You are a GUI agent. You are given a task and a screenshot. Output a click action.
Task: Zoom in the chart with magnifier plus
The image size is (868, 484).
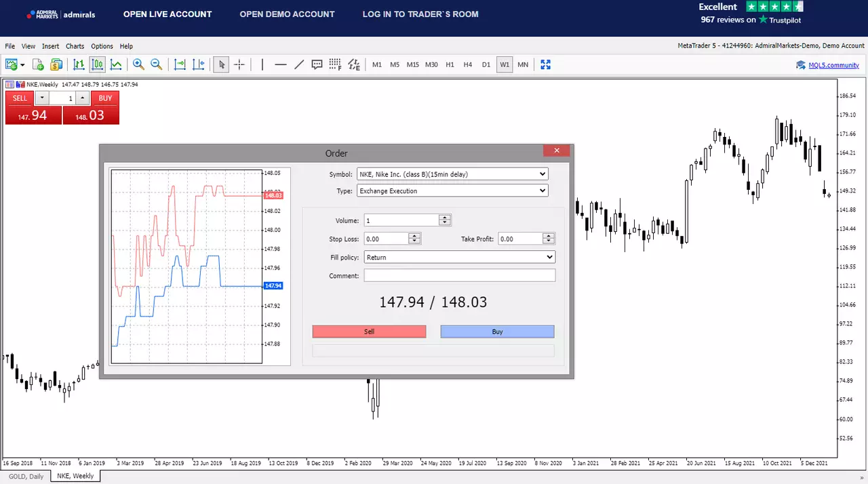pyautogui.click(x=138, y=64)
